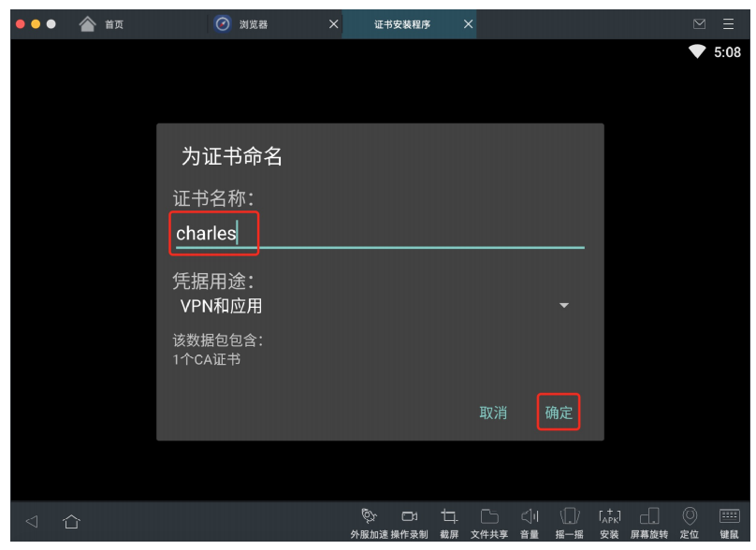Click the Android home icon

pos(71,521)
